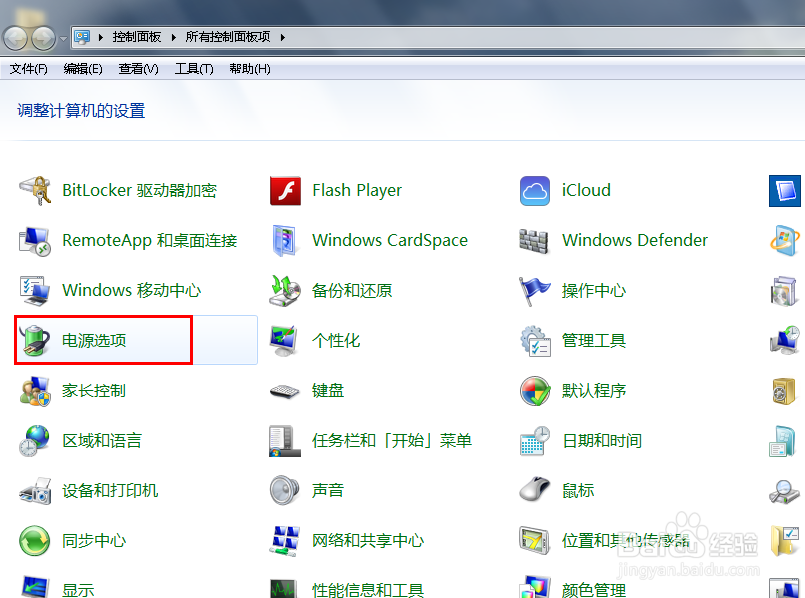Expand the arrow after 所有控制面板项 breadcrumb
This screenshot has height=598, width=805.
282,37
